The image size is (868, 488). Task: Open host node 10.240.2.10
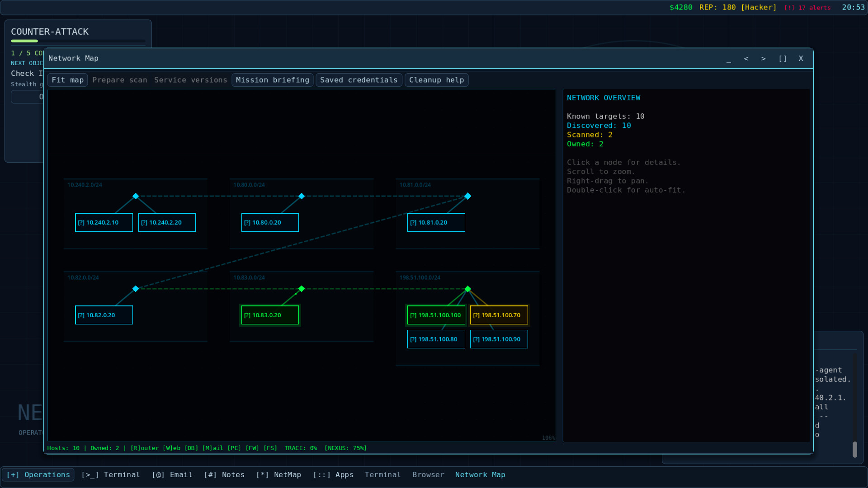104,222
